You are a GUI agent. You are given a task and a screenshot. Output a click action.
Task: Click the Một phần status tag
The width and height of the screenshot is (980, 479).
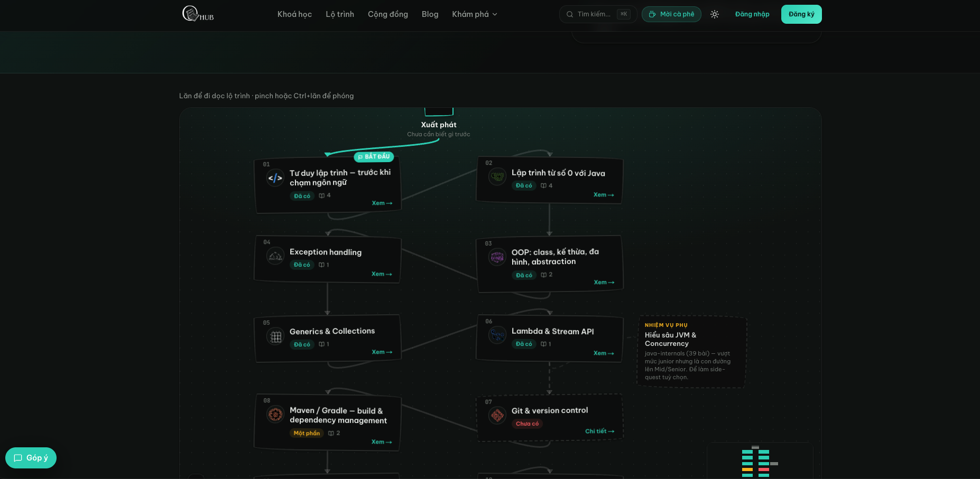307,433
